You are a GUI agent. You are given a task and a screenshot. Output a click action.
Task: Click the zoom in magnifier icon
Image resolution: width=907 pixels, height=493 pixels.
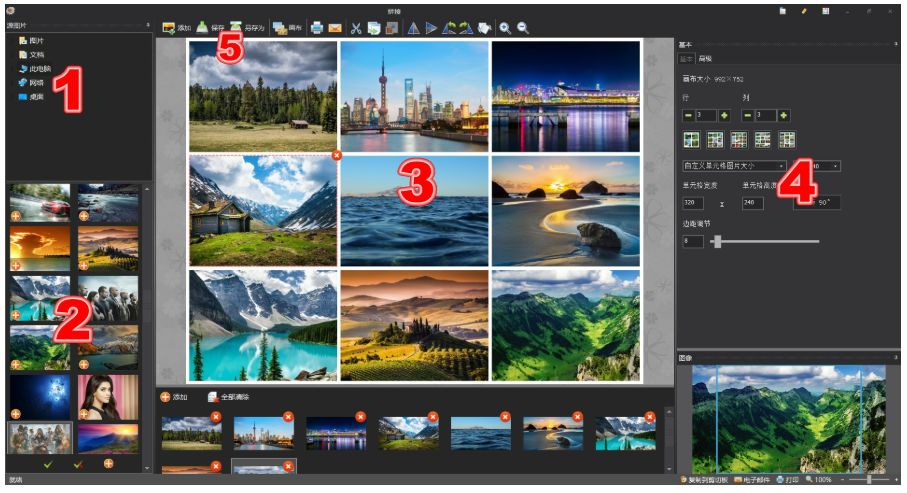(505, 28)
